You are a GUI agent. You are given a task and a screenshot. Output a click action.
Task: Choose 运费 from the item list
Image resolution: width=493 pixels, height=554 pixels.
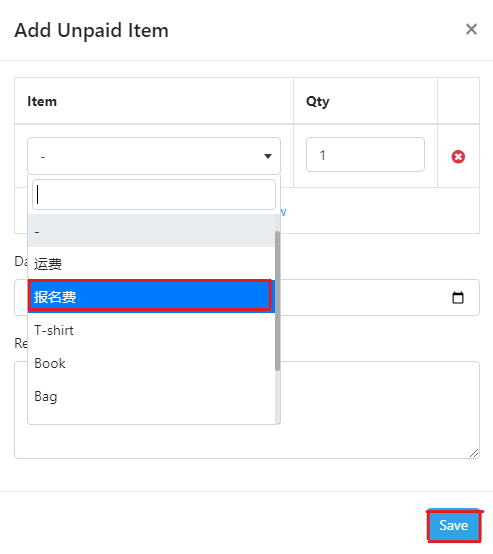[151, 264]
